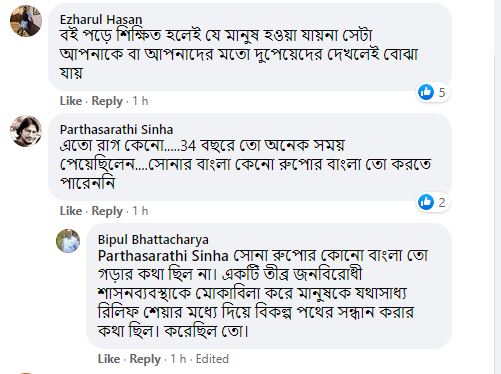501x374 pixels.
Task: Open the 1 h timestamp on Ezharul's comment
Action: (140, 101)
